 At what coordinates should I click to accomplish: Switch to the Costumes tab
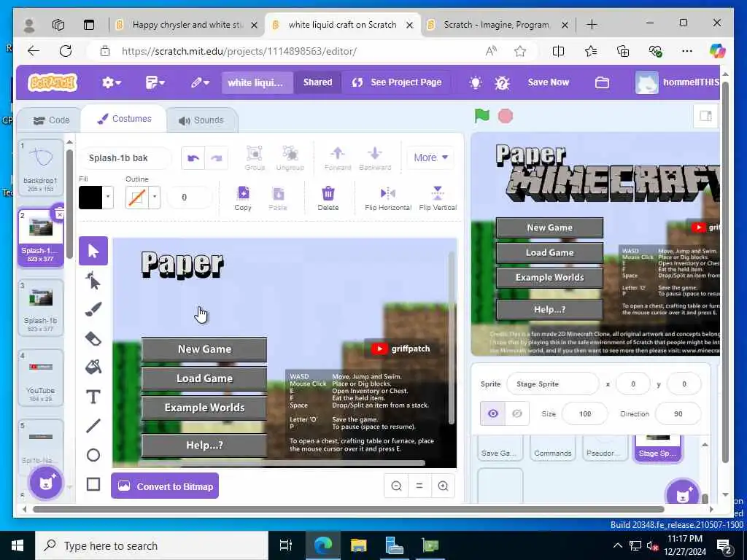click(x=124, y=119)
